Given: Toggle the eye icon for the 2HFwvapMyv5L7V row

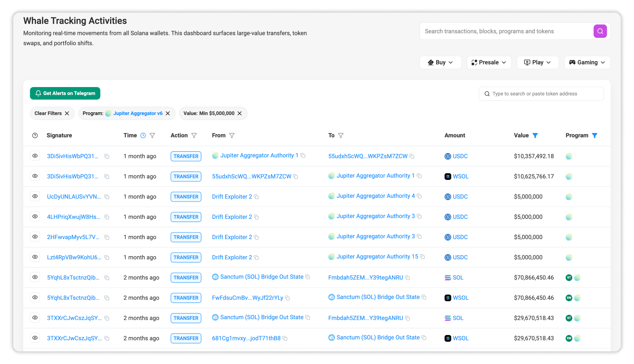Looking at the screenshot, I should pos(35,237).
